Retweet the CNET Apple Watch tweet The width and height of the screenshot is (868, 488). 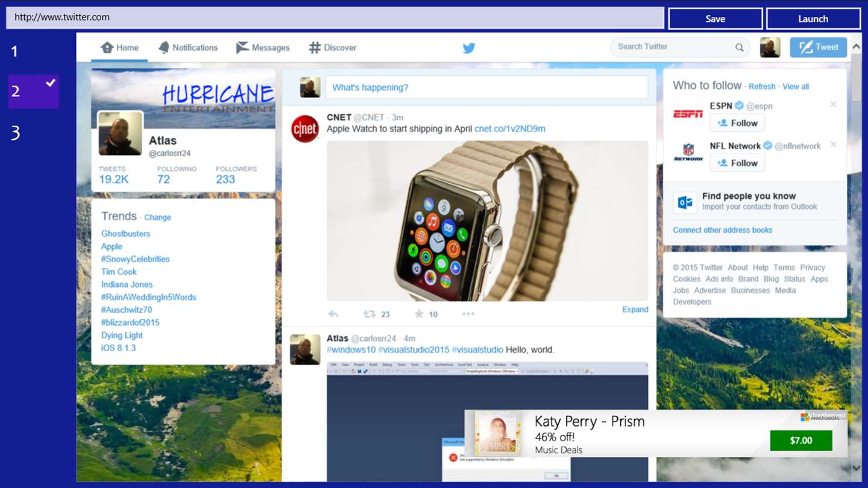click(x=370, y=314)
